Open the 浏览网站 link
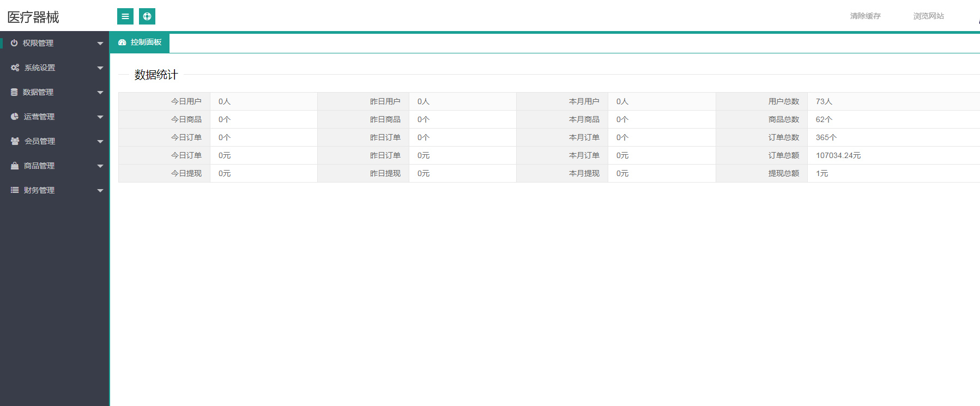Image resolution: width=980 pixels, height=406 pixels. [x=928, y=16]
